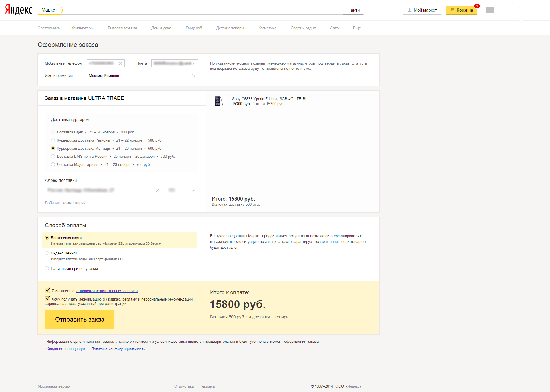Select Доставка Сдек delivery option
550x392 pixels.
pos(53,132)
